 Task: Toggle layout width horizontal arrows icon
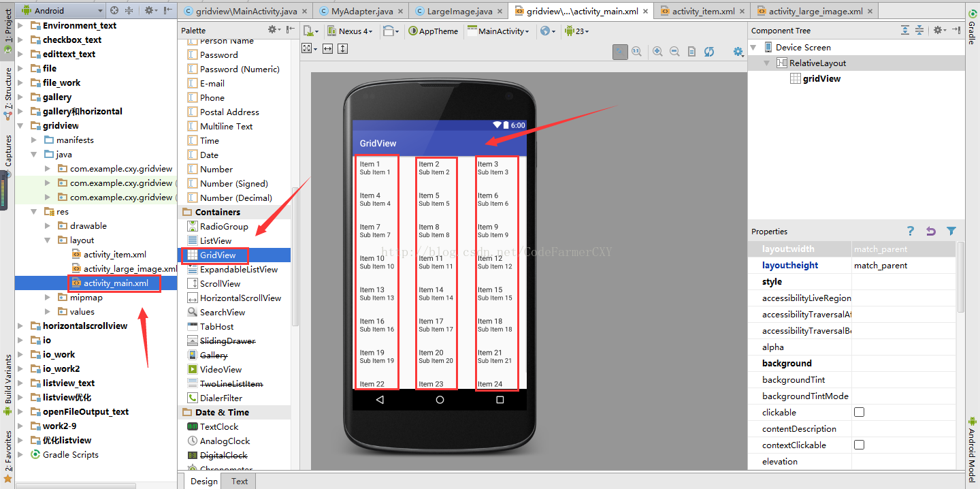click(x=327, y=48)
